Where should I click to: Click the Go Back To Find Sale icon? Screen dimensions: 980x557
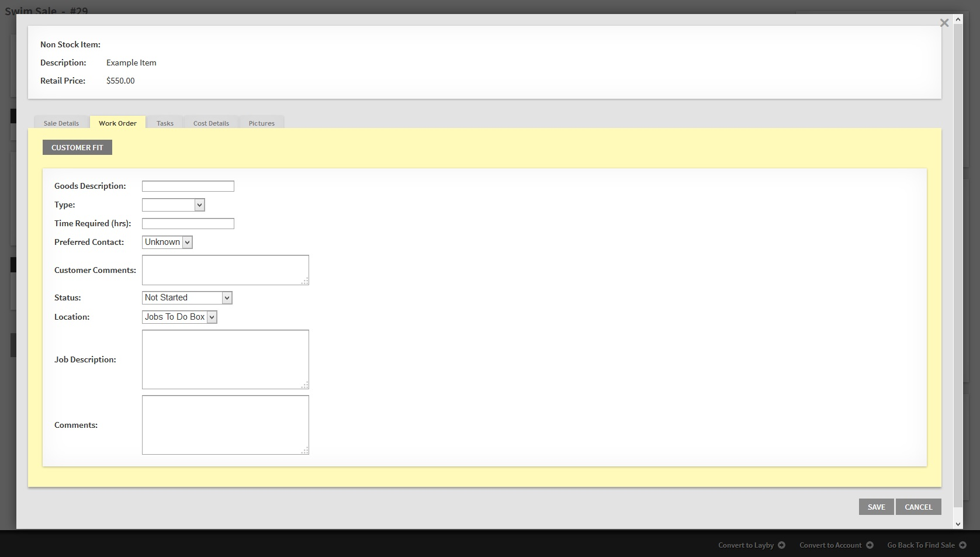click(x=962, y=545)
